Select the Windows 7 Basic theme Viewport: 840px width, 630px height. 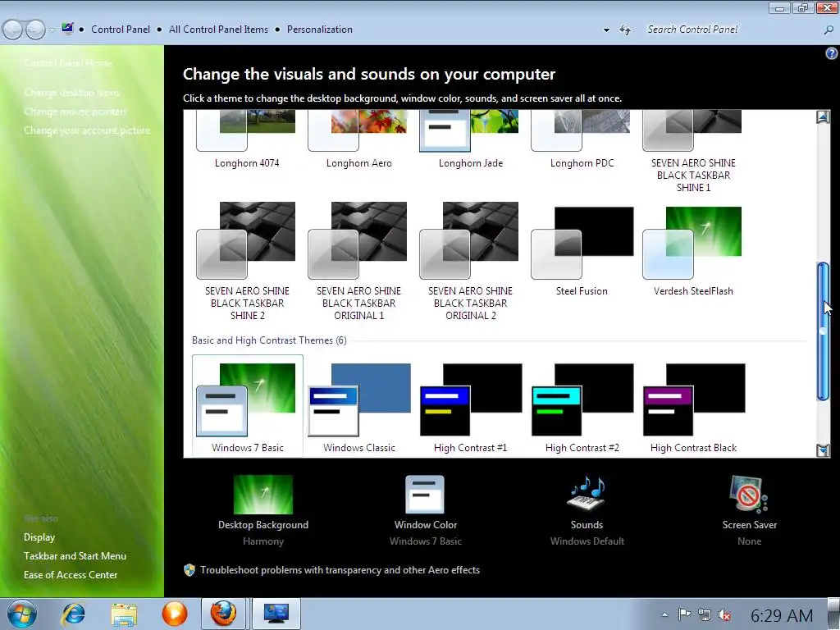(x=247, y=406)
